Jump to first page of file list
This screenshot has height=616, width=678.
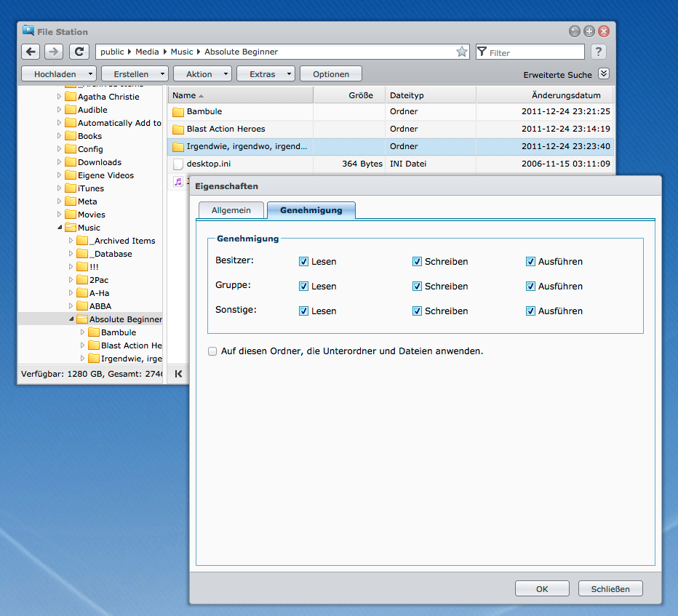178,374
